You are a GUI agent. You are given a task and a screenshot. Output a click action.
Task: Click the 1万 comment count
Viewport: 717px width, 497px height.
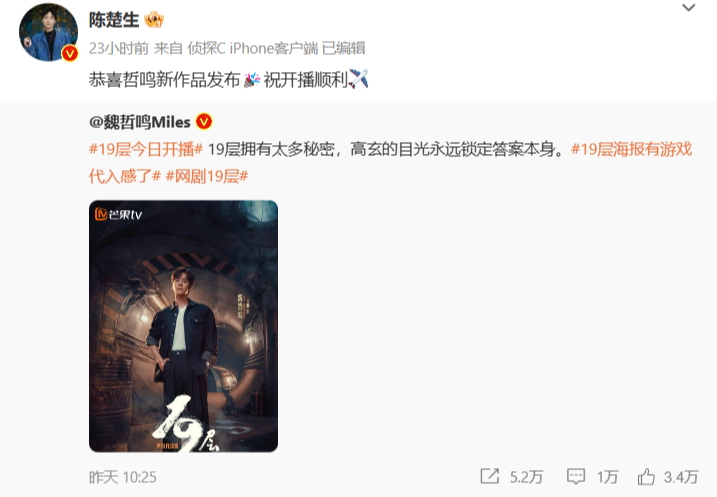pyautogui.click(x=607, y=477)
